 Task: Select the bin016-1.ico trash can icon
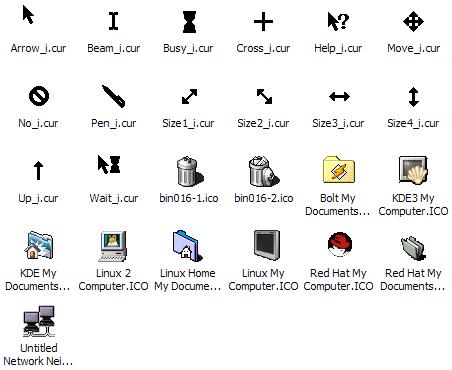coord(190,172)
